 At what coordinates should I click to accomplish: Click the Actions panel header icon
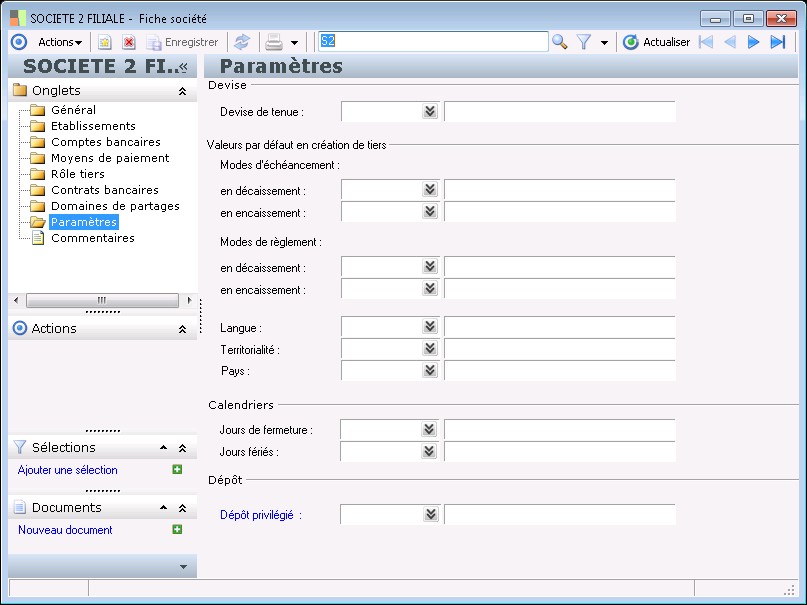tap(20, 328)
